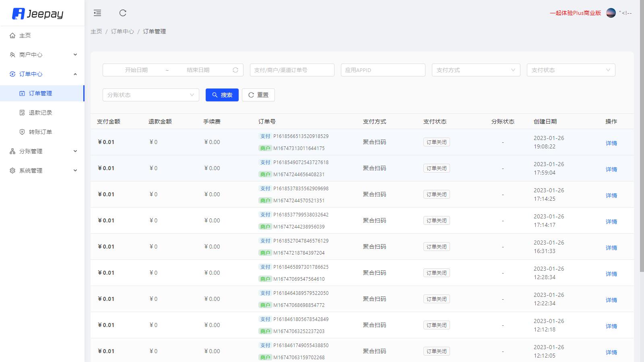Screen dimensions: 644x362
Task: Click the 转账订单 shield icon
Action: click(x=23, y=132)
